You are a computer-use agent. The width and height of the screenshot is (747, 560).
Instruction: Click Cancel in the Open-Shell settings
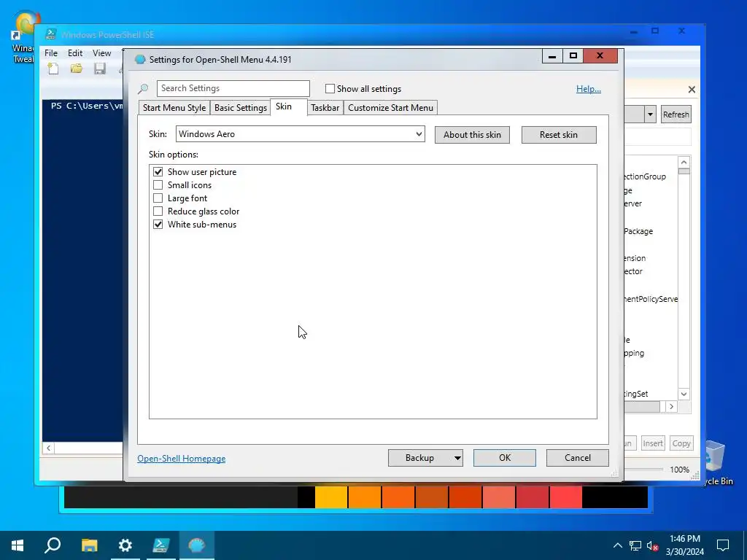pyautogui.click(x=578, y=458)
